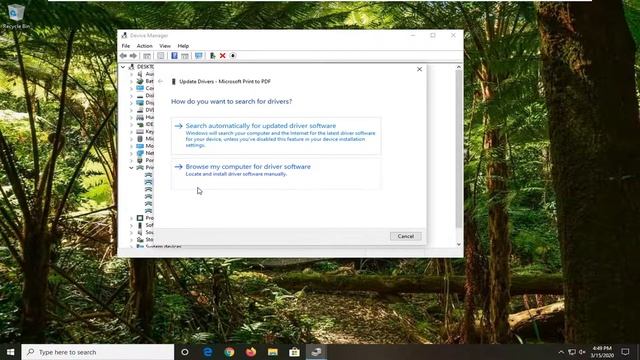Select the first printer under Print queues
Image resolution: width=640 pixels, height=360 pixels.
pos(149,175)
